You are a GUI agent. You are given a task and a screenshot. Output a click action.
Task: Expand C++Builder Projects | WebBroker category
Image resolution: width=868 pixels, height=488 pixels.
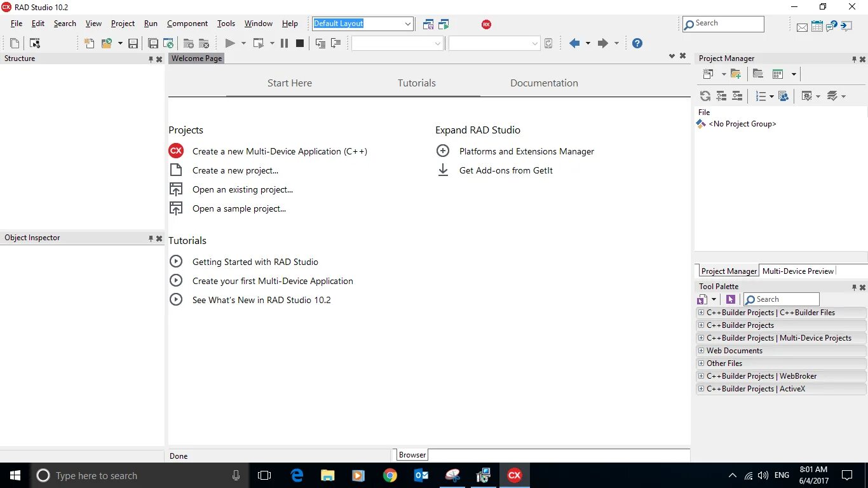tap(701, 376)
